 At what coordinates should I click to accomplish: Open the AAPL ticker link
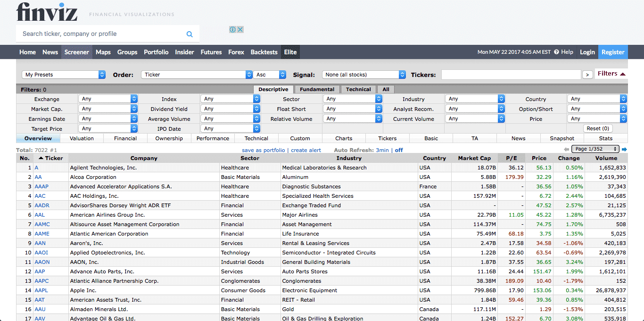tap(41, 290)
